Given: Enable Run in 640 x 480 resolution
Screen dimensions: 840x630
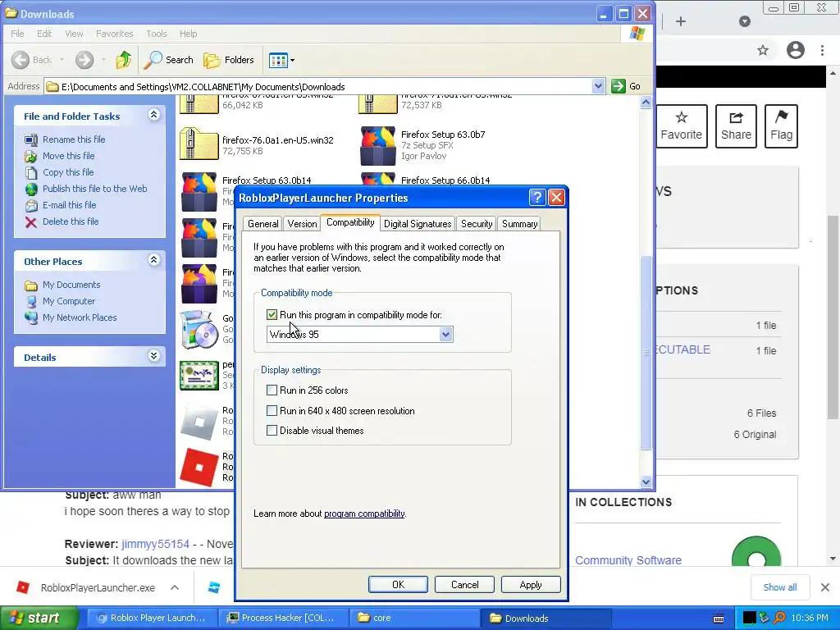Looking at the screenshot, I should (x=272, y=411).
